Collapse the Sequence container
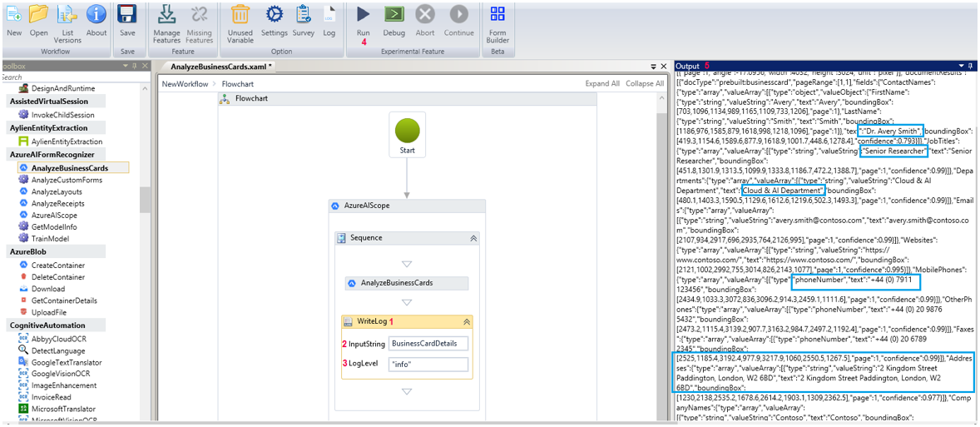 [x=473, y=238]
